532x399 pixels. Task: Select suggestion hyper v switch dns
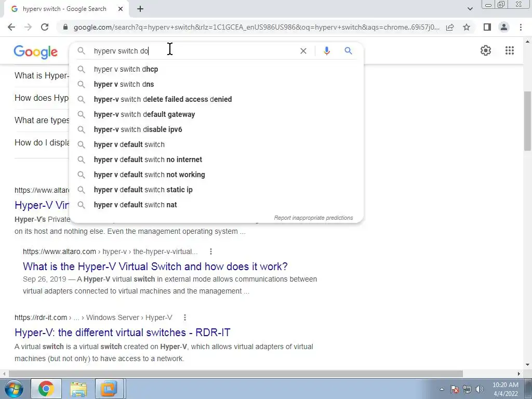[x=216, y=84]
